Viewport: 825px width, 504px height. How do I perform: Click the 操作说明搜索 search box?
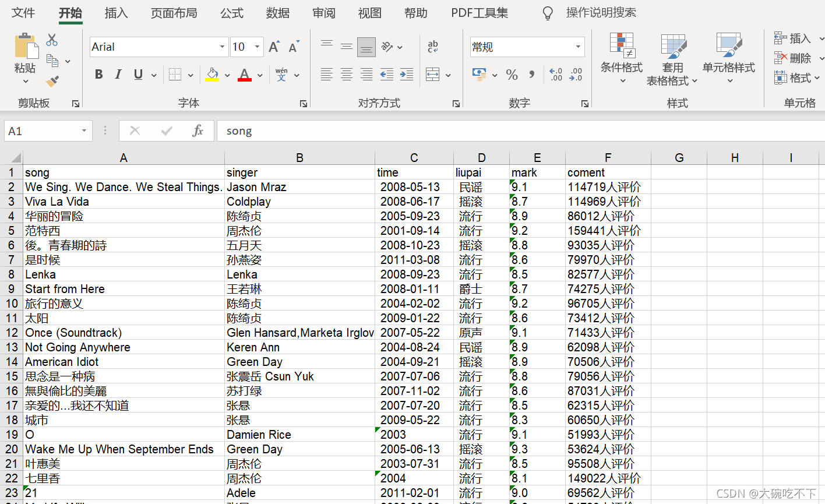(601, 13)
